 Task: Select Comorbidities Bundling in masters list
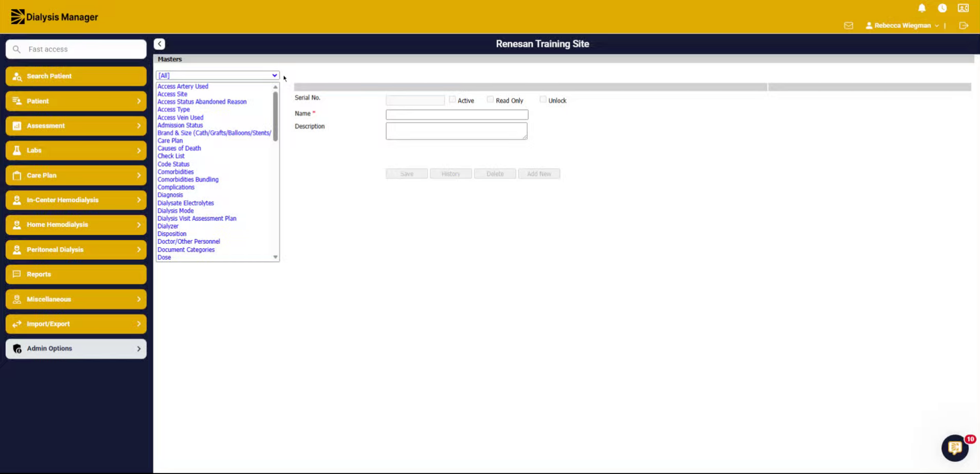(188, 180)
